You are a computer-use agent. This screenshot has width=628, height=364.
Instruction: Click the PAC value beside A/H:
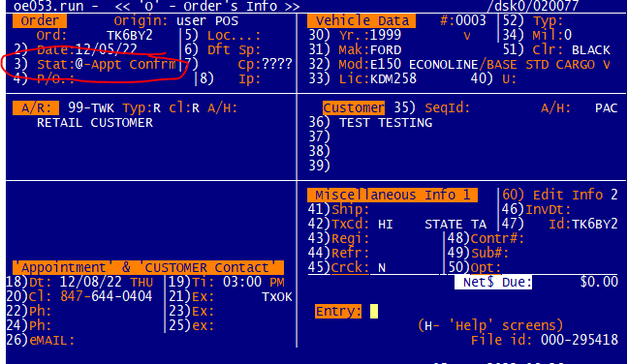[606, 108]
